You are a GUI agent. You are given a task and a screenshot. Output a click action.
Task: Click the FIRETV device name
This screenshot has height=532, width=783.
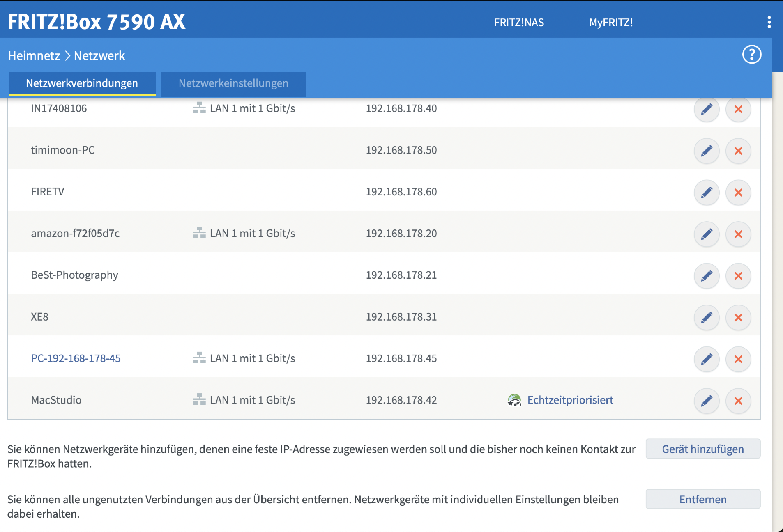point(48,192)
